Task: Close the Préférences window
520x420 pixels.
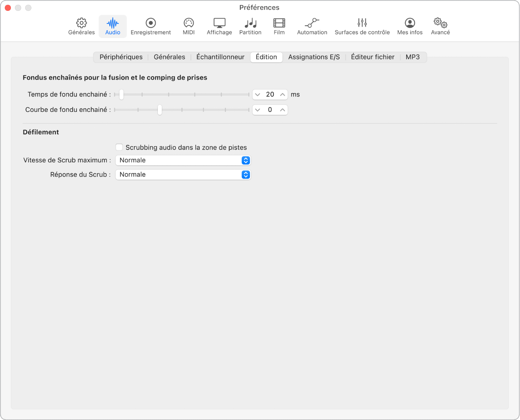Action: (8, 8)
